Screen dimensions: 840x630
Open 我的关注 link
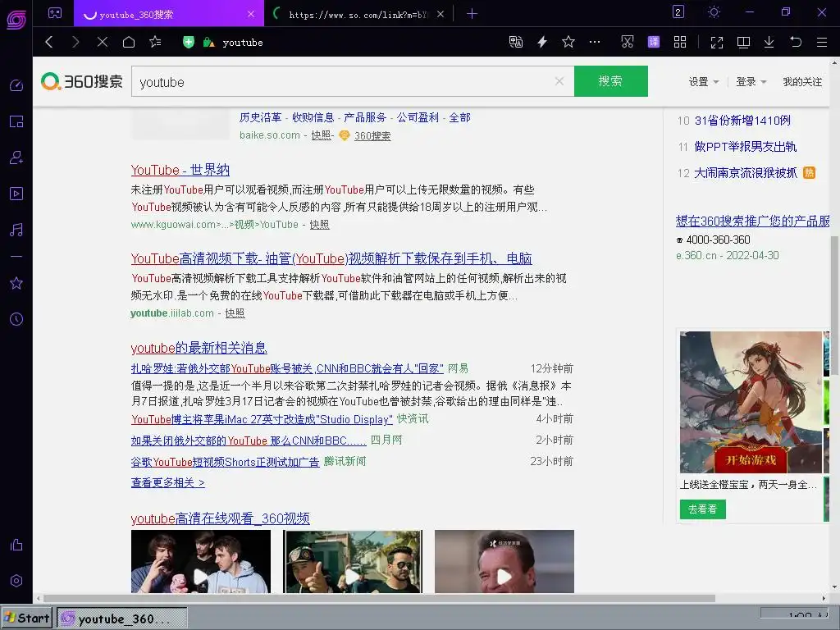(802, 82)
